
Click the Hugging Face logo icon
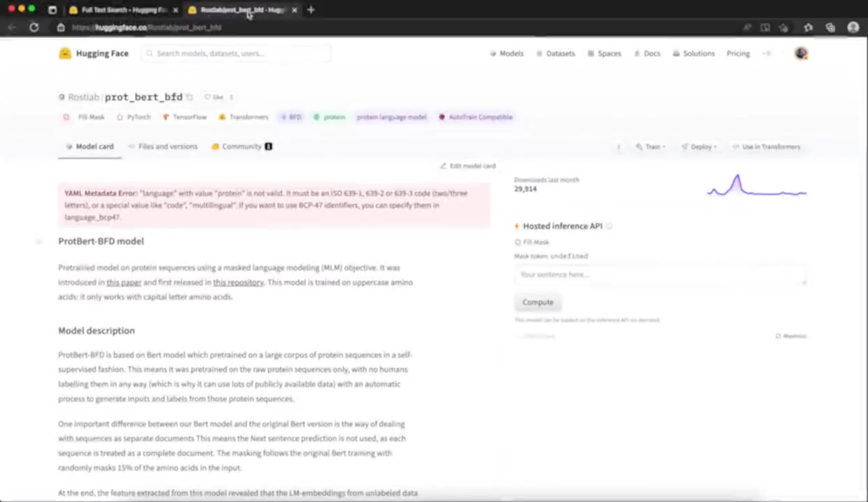[65, 53]
